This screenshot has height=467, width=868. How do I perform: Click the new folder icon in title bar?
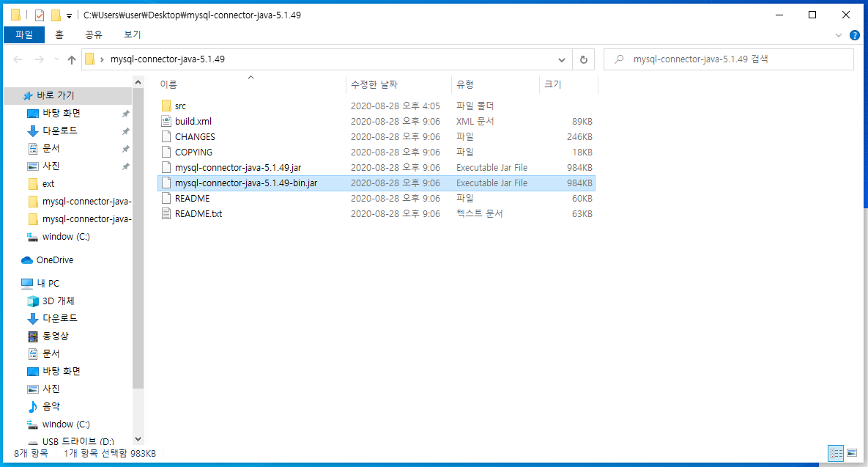pos(56,15)
